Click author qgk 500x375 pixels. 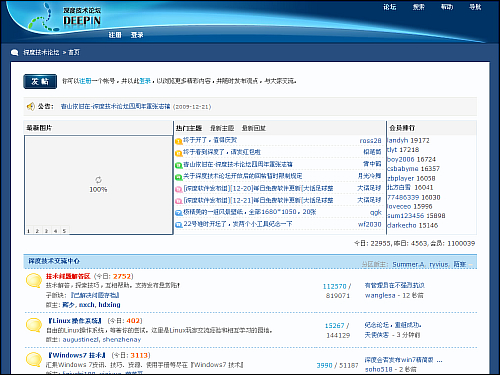tap(375, 212)
